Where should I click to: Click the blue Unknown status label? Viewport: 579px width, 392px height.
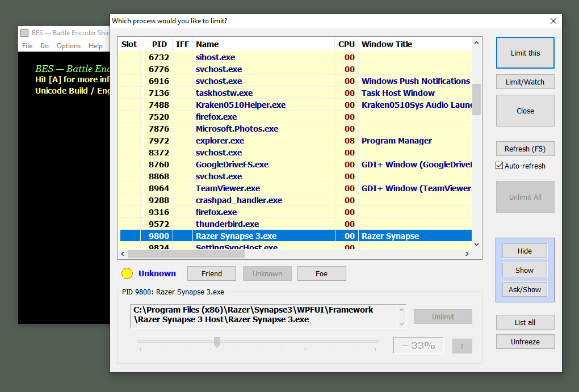[x=157, y=273]
